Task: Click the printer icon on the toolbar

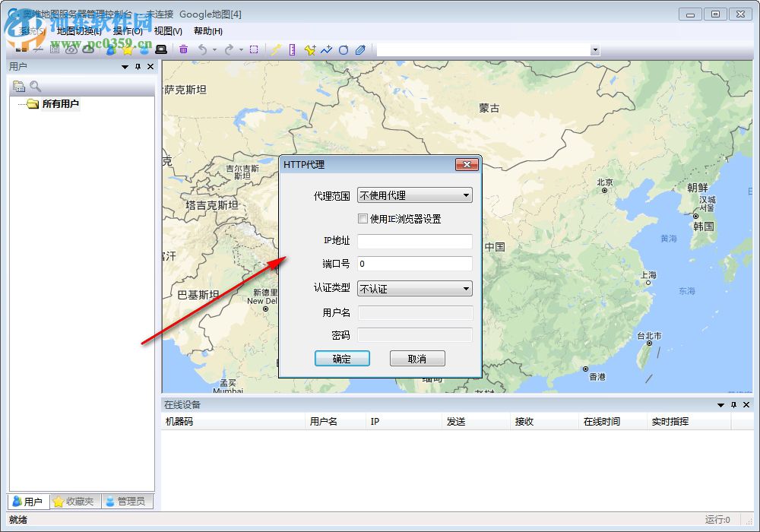Action: (x=160, y=49)
